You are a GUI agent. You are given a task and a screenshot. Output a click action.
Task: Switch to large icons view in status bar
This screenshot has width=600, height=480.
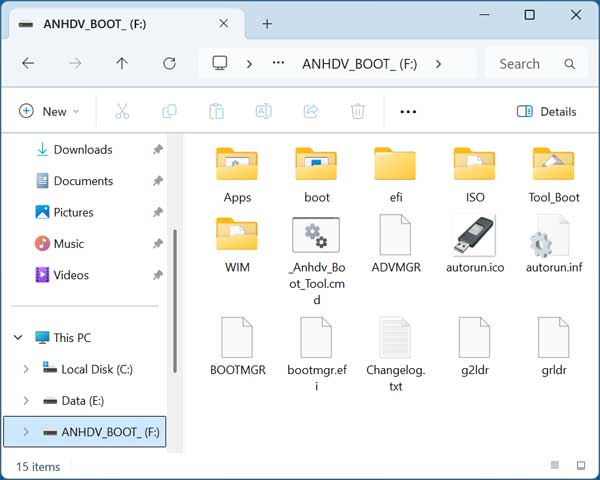pos(580,465)
